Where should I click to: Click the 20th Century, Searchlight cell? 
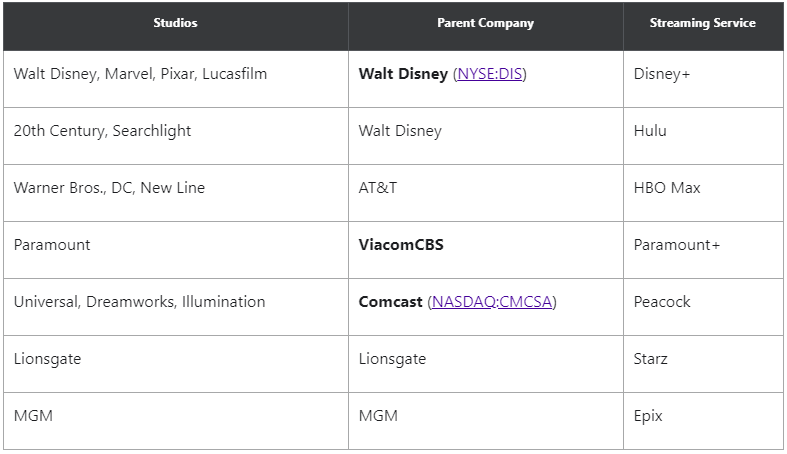[102, 131]
